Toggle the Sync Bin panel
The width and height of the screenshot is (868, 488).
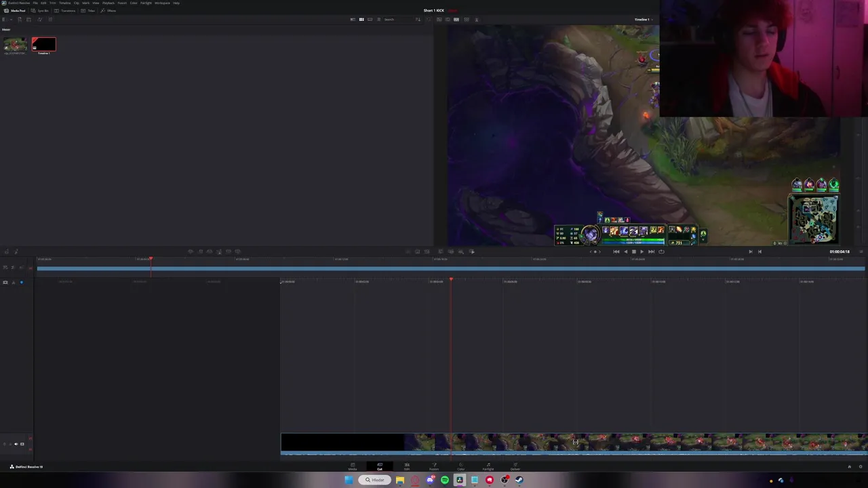[40, 11]
